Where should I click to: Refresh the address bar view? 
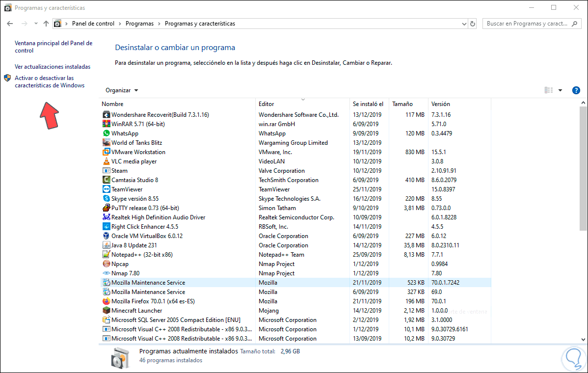[x=473, y=24]
